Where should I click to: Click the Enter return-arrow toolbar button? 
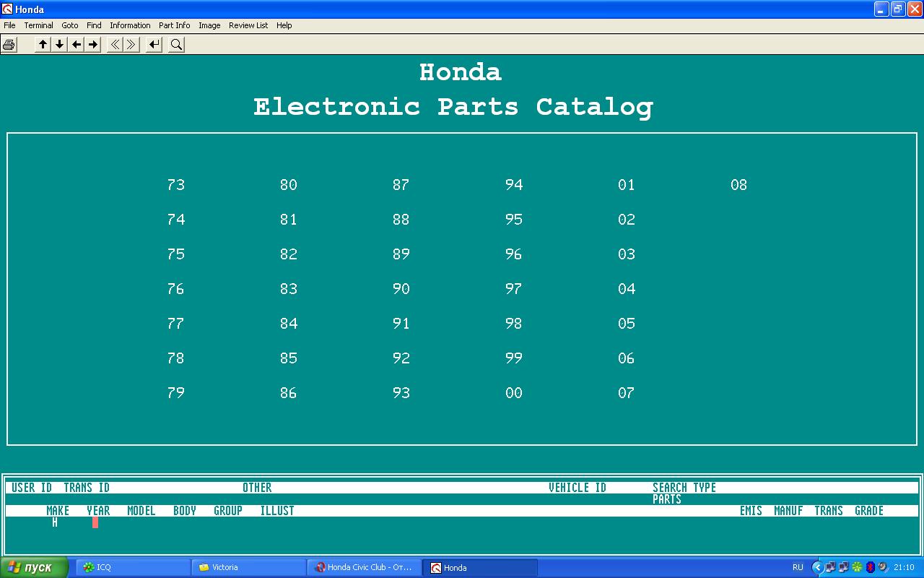(x=154, y=45)
